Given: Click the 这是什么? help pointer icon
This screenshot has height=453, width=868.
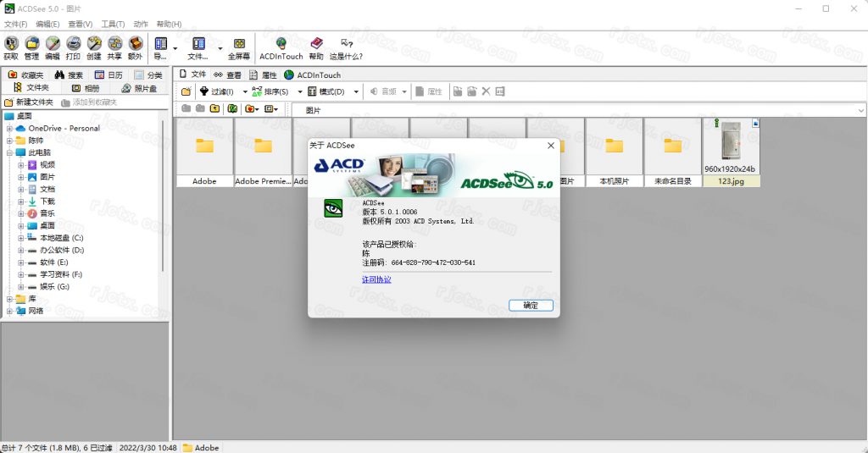Looking at the screenshot, I should 346,47.
